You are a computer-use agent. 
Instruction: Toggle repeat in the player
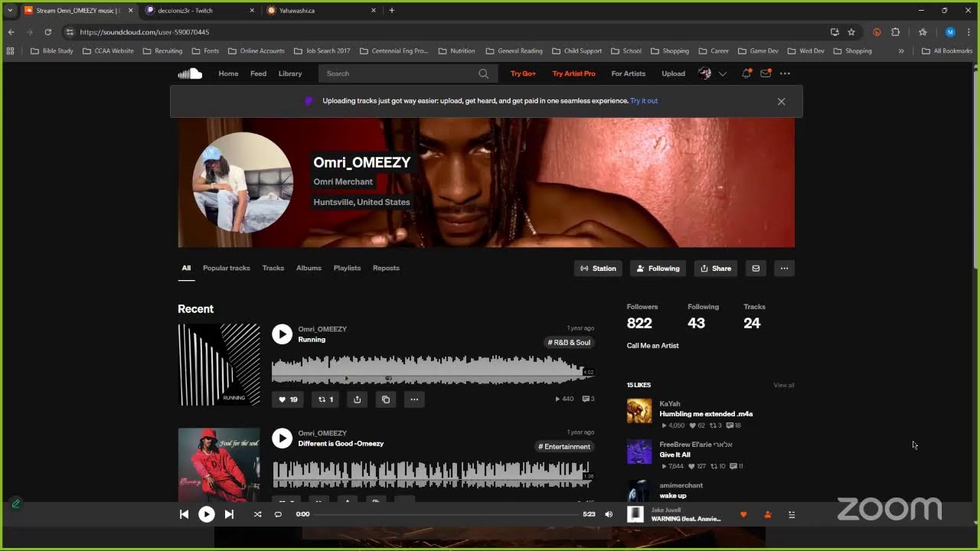tap(278, 514)
